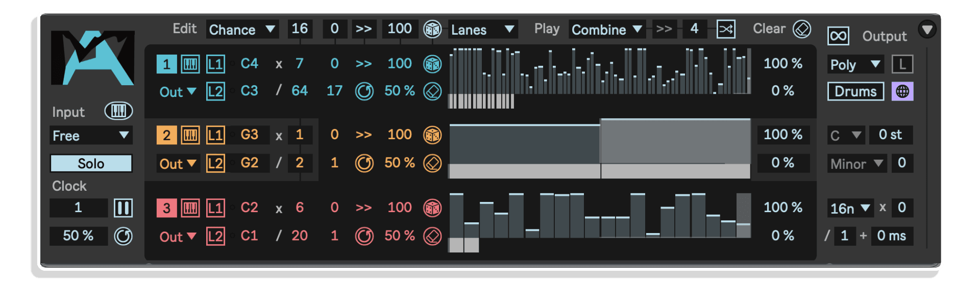The height and width of the screenshot is (281, 980).
Task: Click the orange keyboard icon in lane 2
Action: [190, 135]
